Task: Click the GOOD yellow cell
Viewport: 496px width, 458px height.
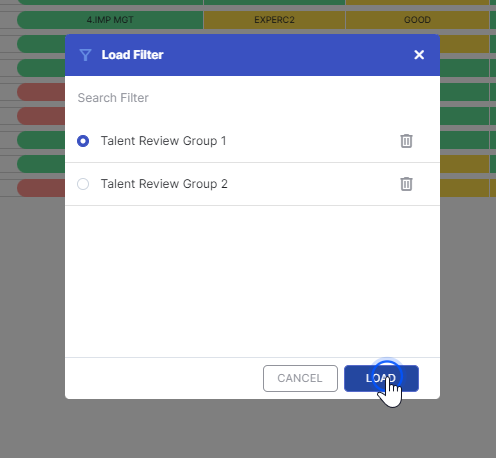Action: pyautogui.click(x=417, y=20)
